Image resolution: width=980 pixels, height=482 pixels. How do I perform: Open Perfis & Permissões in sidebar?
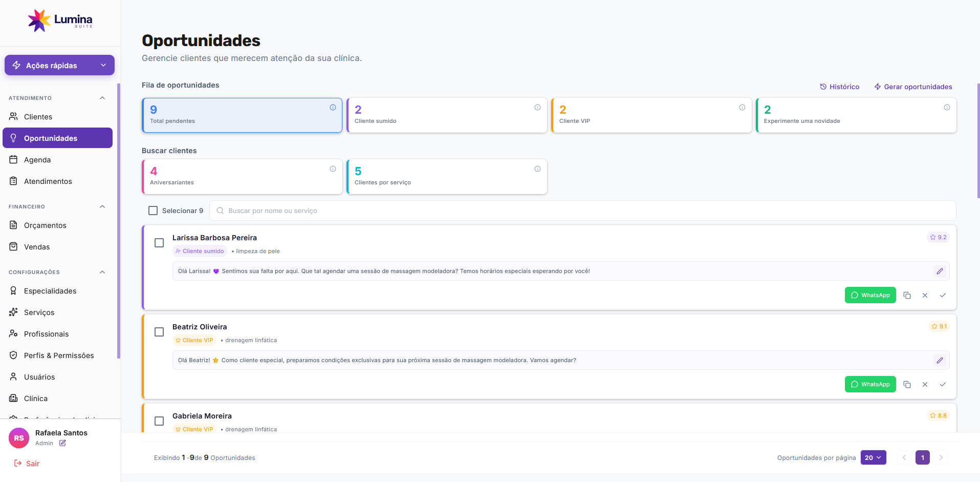coord(57,355)
